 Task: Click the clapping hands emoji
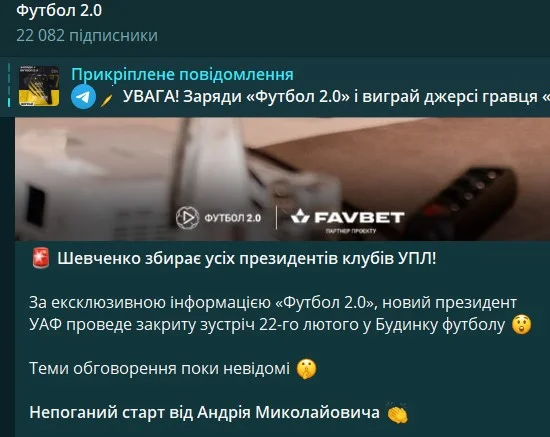click(x=397, y=413)
